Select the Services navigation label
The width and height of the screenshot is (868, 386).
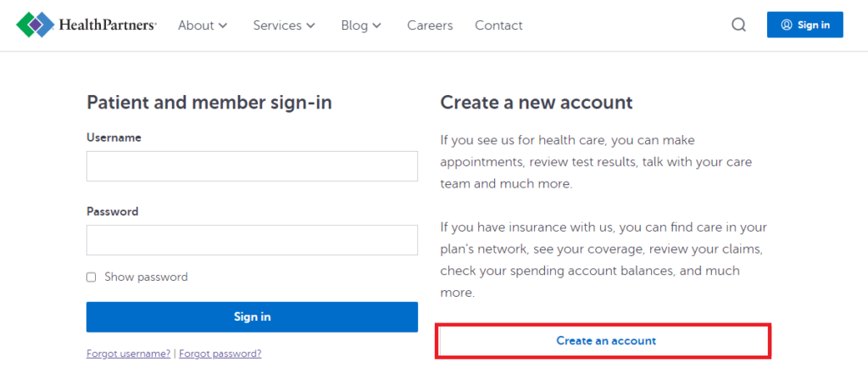tap(277, 25)
